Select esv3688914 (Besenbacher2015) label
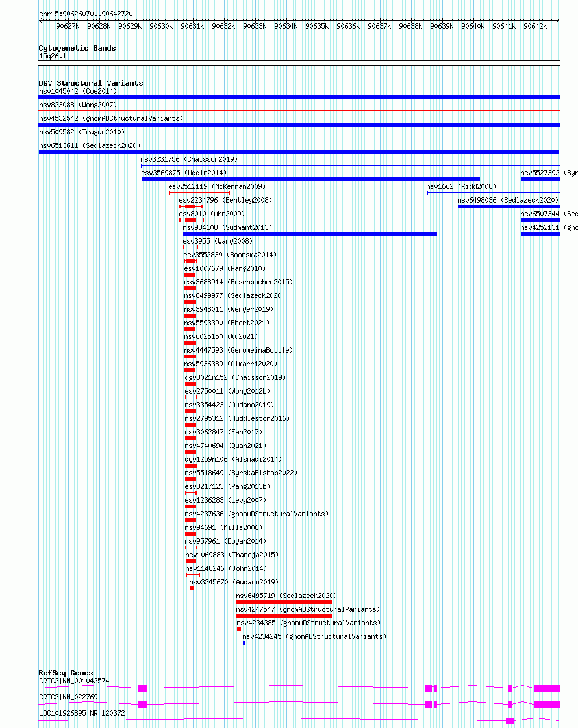Screen dimensions: 578x728 [238, 282]
